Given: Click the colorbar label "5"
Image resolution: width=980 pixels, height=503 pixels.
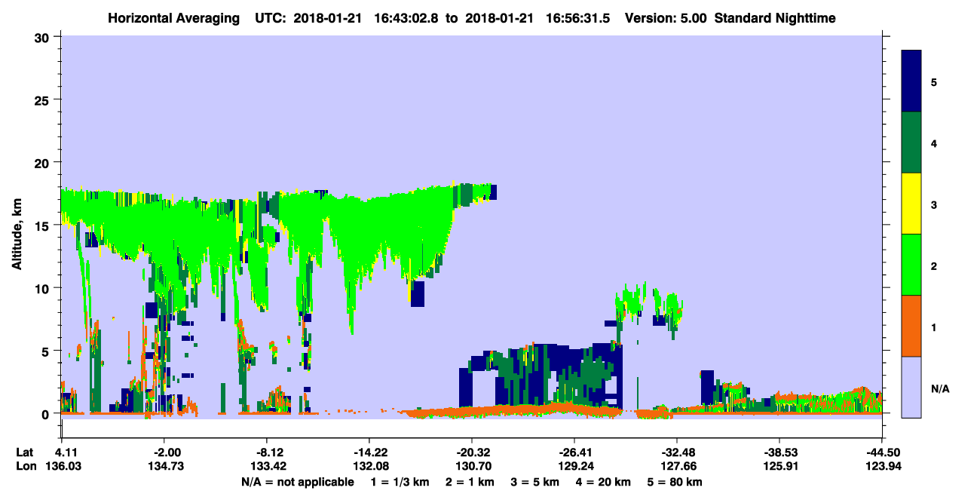Looking at the screenshot, I should tap(933, 81).
